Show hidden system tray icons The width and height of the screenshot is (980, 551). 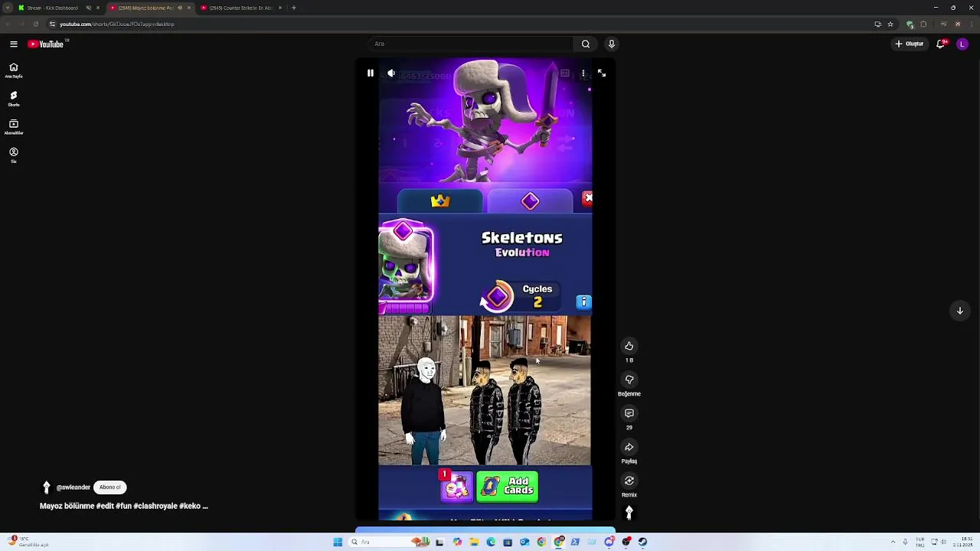point(893,542)
